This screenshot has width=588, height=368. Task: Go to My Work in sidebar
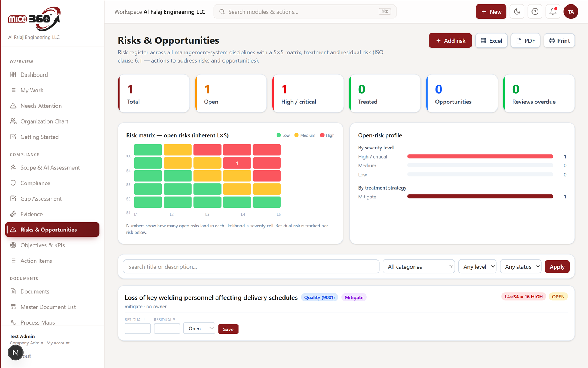tap(52, 90)
